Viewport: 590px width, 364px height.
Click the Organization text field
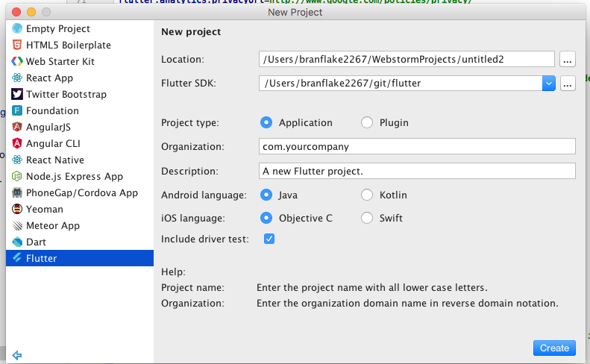[417, 146]
